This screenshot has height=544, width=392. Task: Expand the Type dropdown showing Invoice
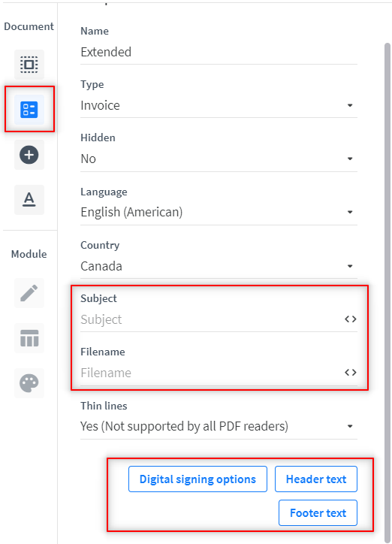point(219,105)
